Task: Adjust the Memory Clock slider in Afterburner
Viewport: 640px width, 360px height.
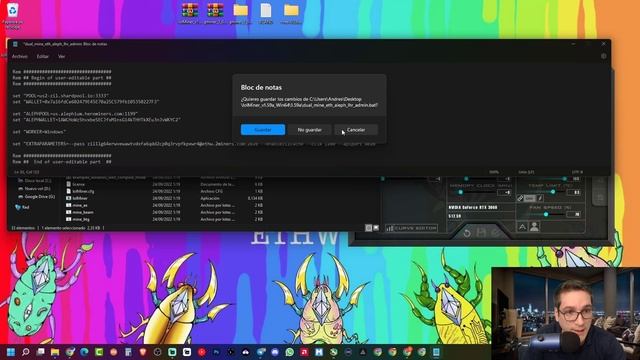Action: pyautogui.click(x=461, y=192)
